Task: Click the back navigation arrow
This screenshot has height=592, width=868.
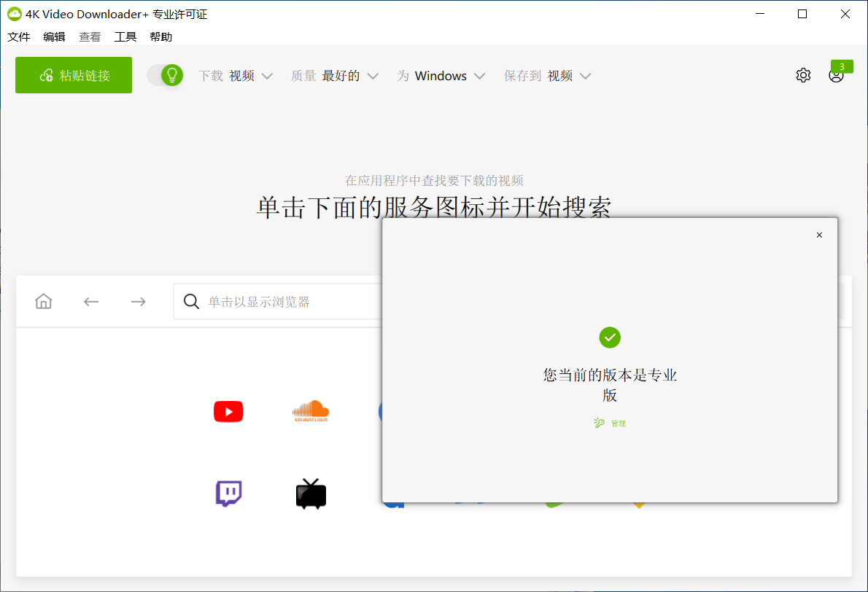Action: pyautogui.click(x=90, y=301)
